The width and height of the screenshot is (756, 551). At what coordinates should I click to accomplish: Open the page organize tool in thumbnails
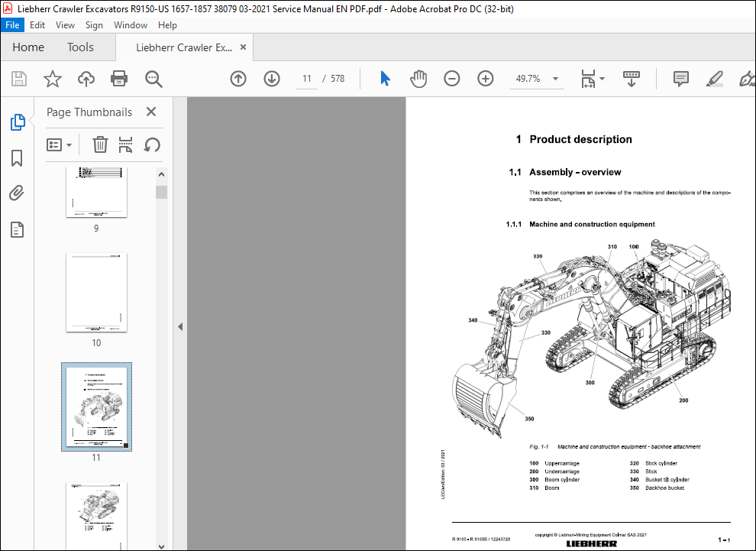125,144
